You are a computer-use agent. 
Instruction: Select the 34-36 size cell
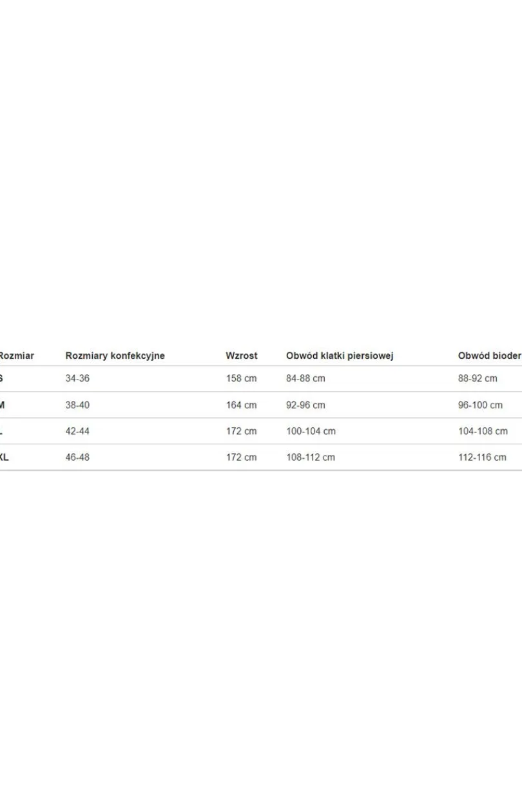click(x=77, y=378)
